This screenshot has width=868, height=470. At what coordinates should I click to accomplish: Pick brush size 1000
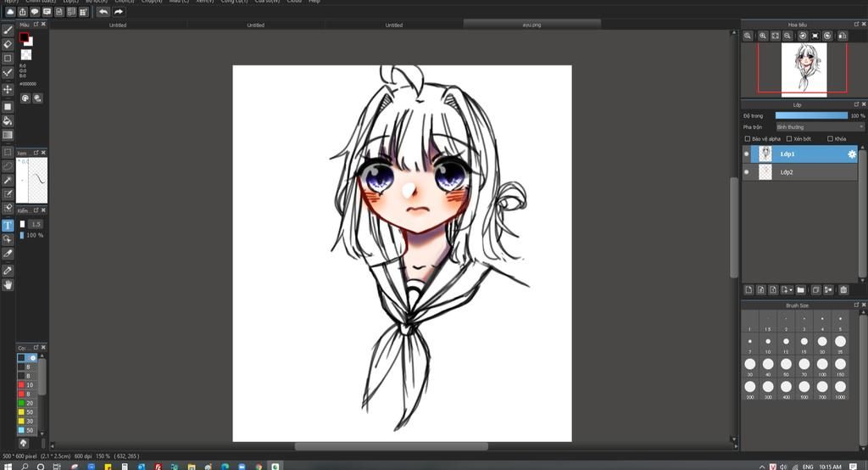(840, 388)
